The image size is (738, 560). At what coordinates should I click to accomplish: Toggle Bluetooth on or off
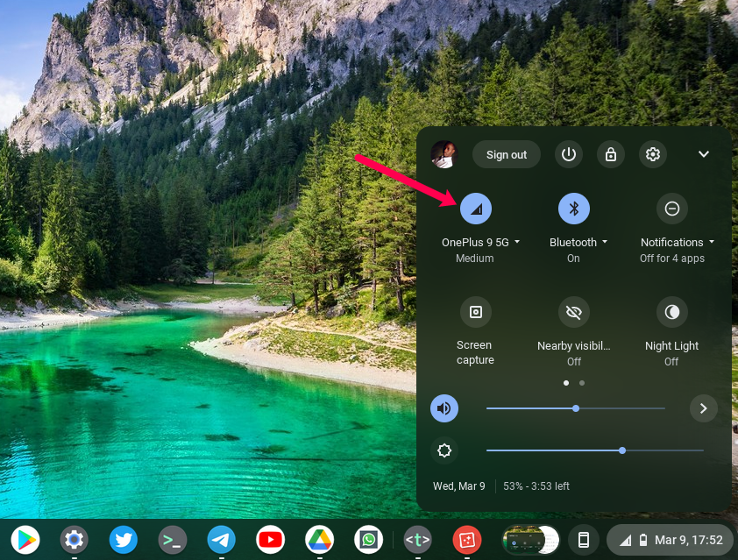pos(573,209)
